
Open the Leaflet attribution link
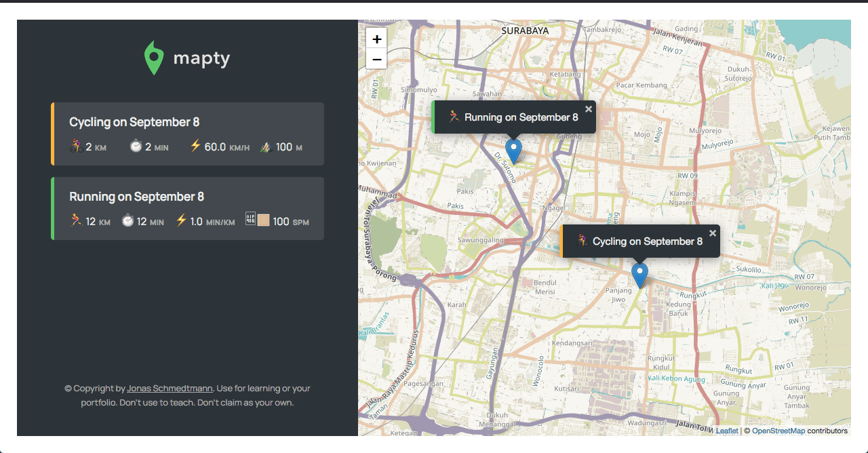[x=727, y=431]
